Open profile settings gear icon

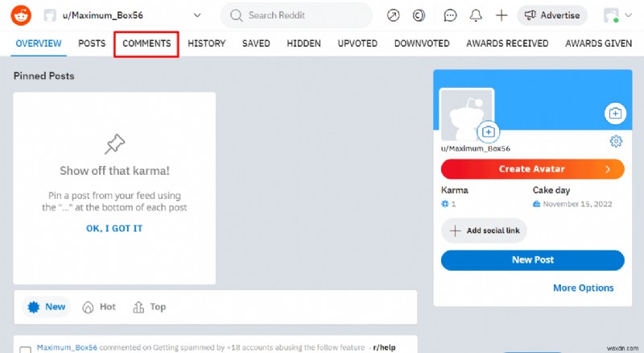click(x=616, y=141)
